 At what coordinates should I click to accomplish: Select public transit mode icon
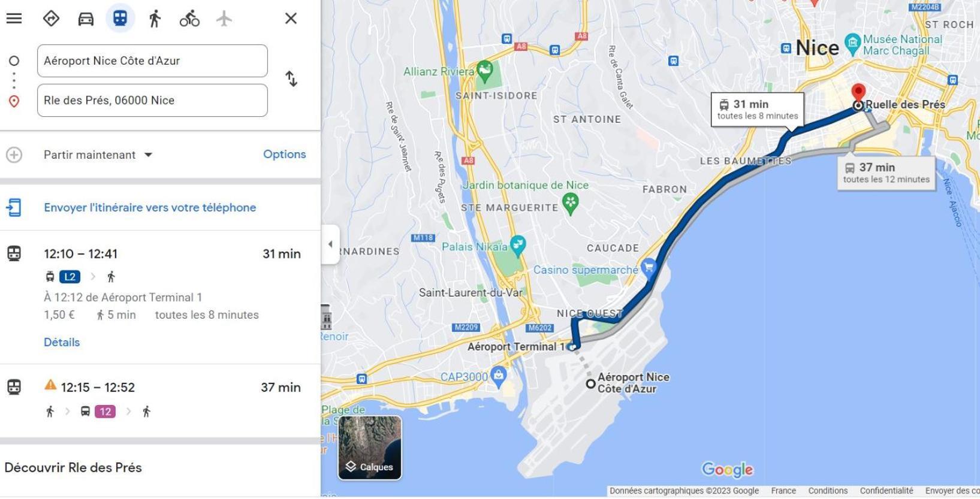(120, 18)
